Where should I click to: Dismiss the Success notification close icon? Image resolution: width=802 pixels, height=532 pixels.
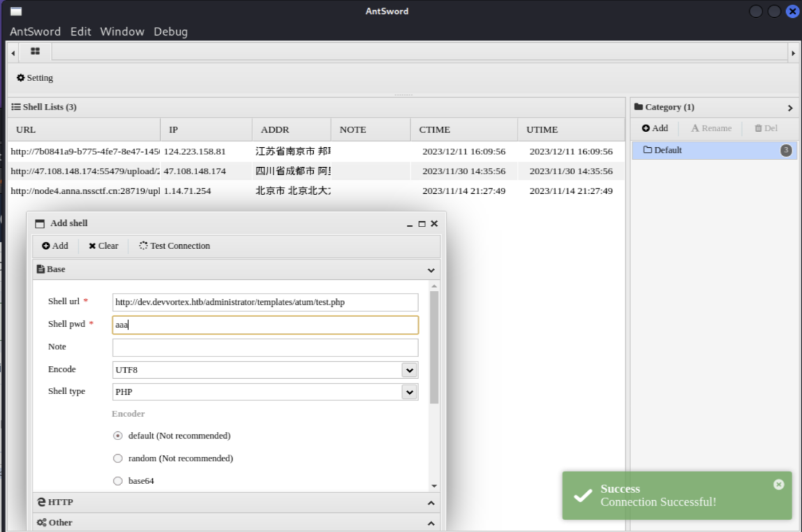pyautogui.click(x=778, y=484)
